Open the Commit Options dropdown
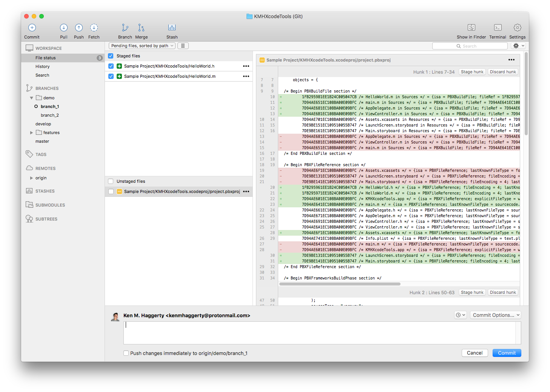This screenshot has height=392, width=550. [496, 315]
